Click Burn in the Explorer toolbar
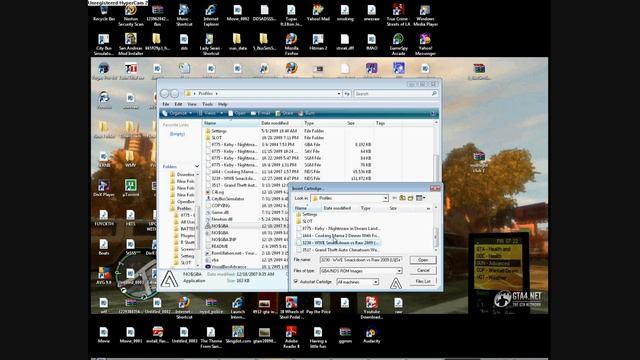The height and width of the screenshot is (360, 640). click(x=307, y=113)
